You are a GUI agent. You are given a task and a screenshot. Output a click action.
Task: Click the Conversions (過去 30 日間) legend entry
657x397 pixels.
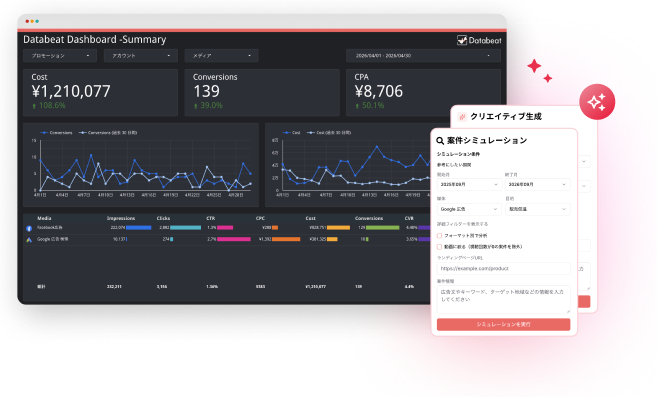(108, 132)
